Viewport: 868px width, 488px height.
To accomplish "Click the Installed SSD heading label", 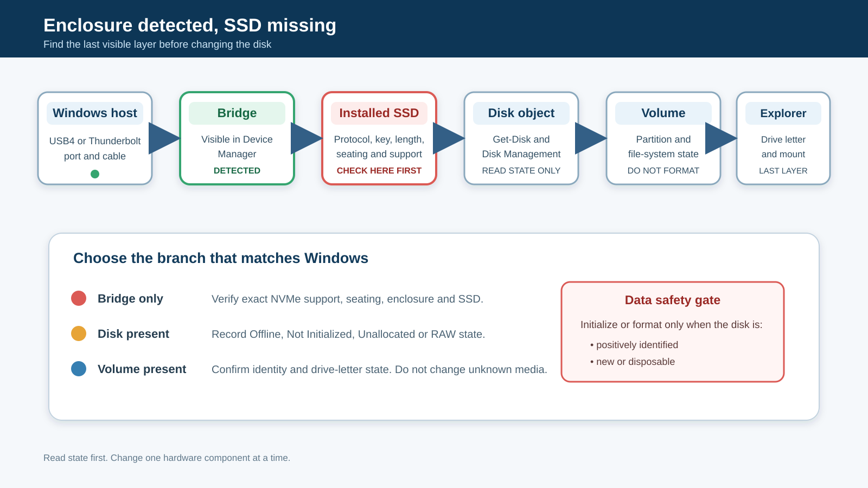I will [379, 113].
